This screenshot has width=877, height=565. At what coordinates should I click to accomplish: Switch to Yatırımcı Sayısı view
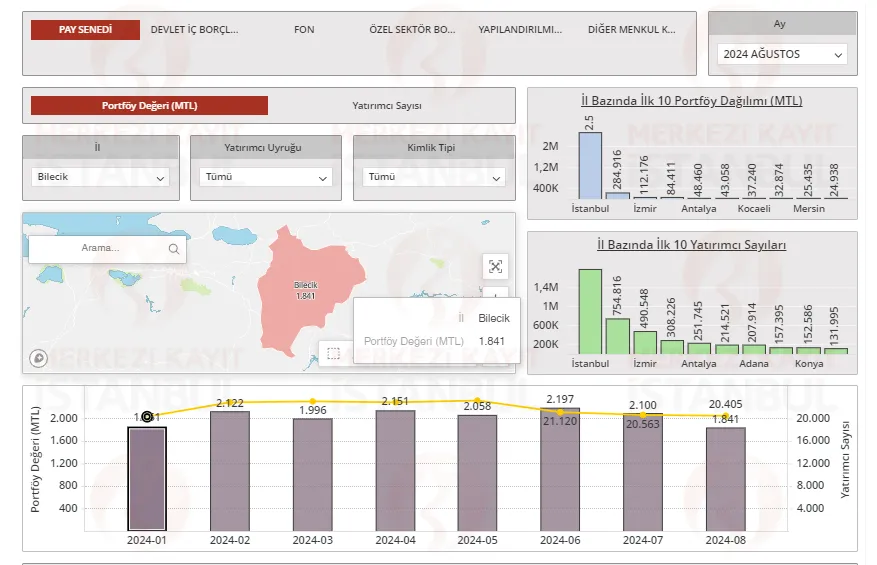click(387, 106)
